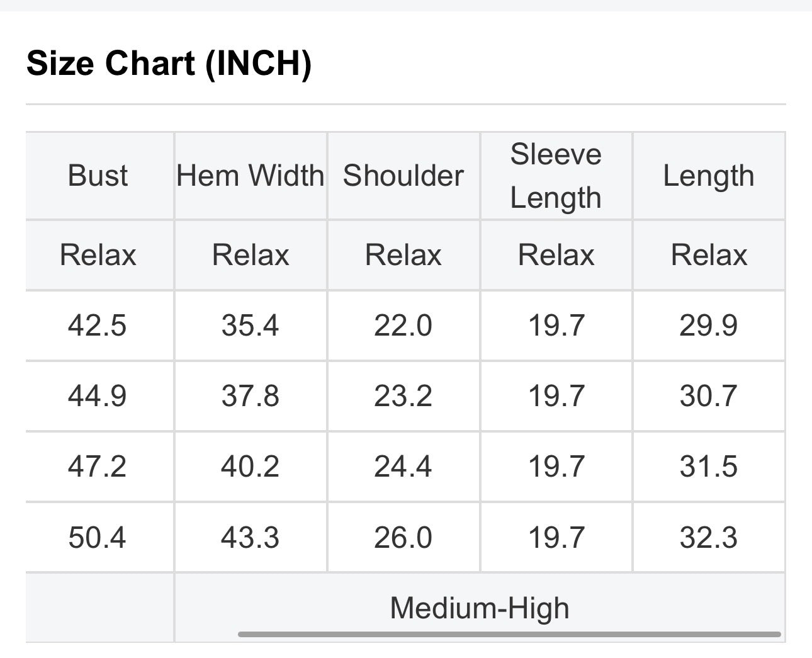Select sleeve length 19.7 in first row
The height and width of the screenshot is (658, 812).
click(x=556, y=326)
